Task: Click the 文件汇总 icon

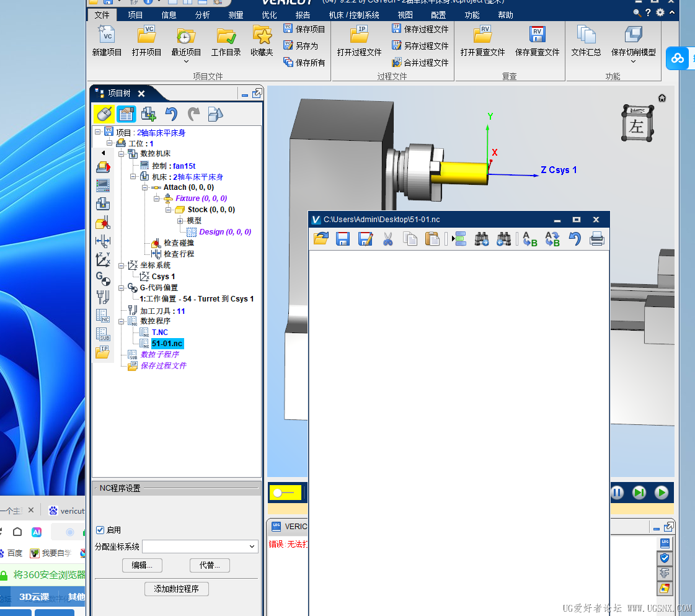Action: [586, 35]
